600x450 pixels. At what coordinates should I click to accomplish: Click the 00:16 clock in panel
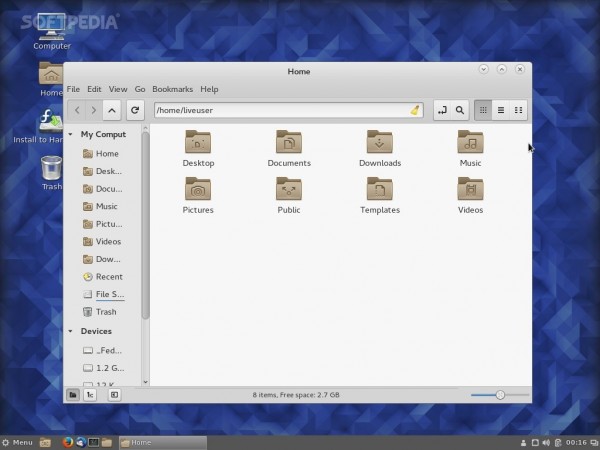(x=576, y=443)
